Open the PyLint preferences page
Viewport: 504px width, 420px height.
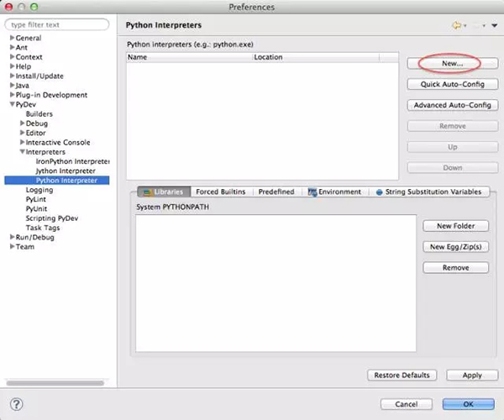point(36,199)
